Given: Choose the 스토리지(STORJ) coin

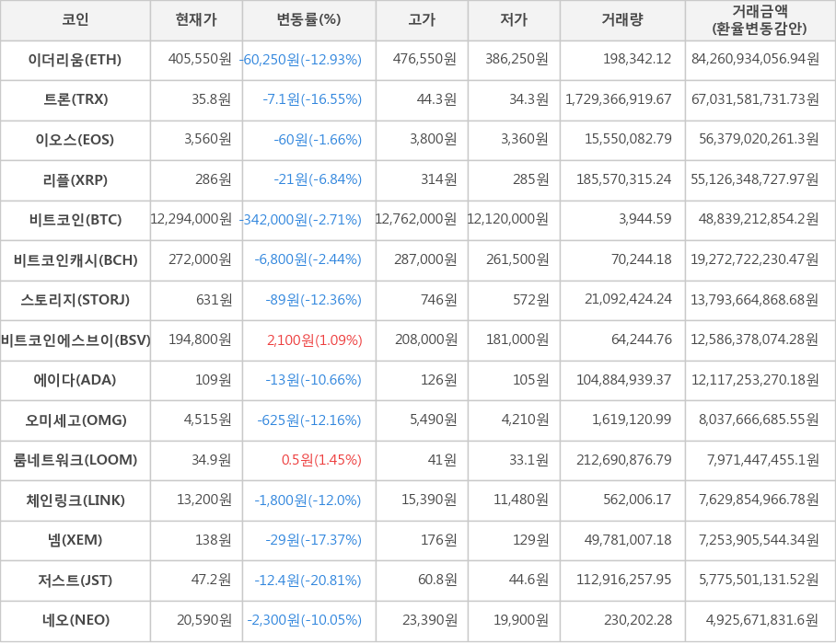Looking at the screenshot, I should click(x=75, y=300).
